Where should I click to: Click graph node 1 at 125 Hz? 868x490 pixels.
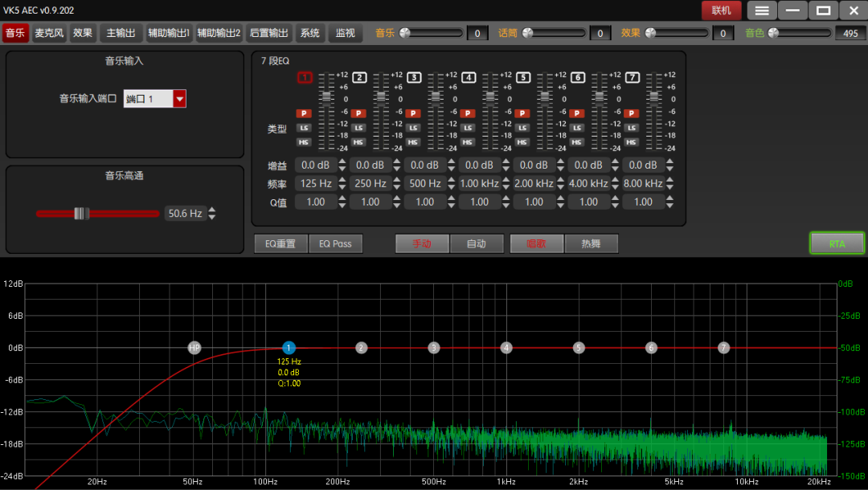point(289,348)
